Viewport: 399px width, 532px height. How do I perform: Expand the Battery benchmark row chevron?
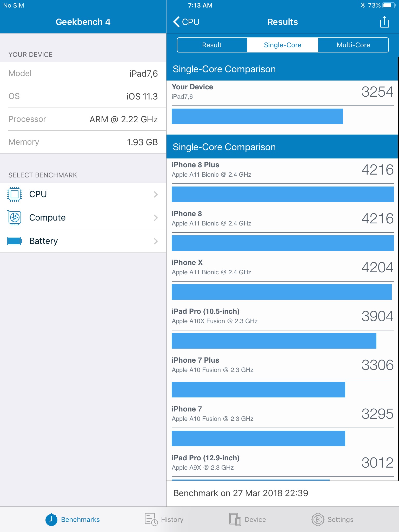point(156,241)
